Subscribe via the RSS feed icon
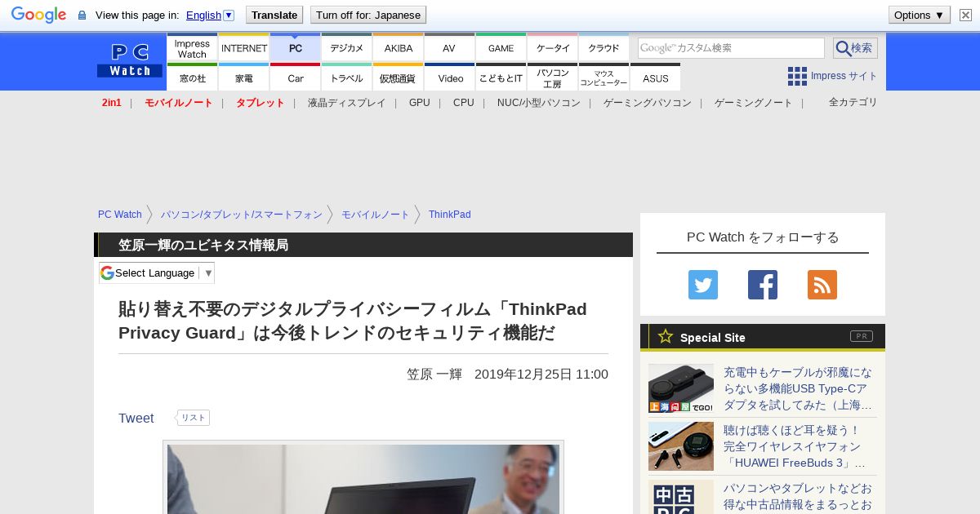 [822, 285]
